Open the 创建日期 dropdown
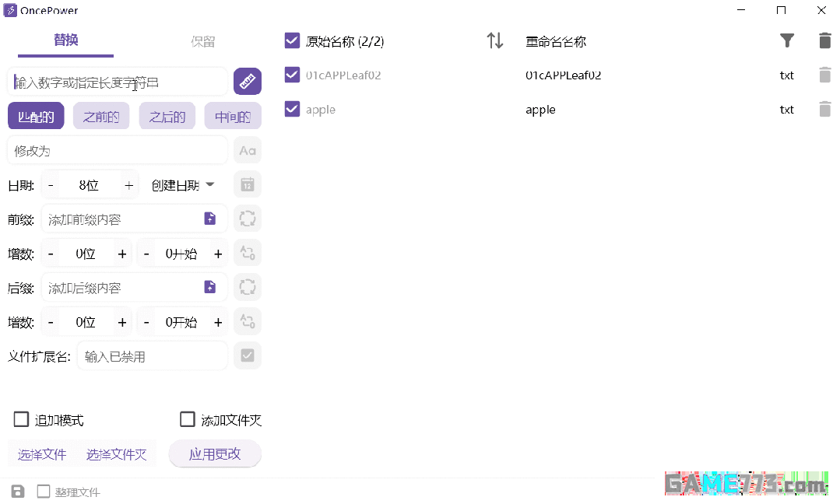 181,184
